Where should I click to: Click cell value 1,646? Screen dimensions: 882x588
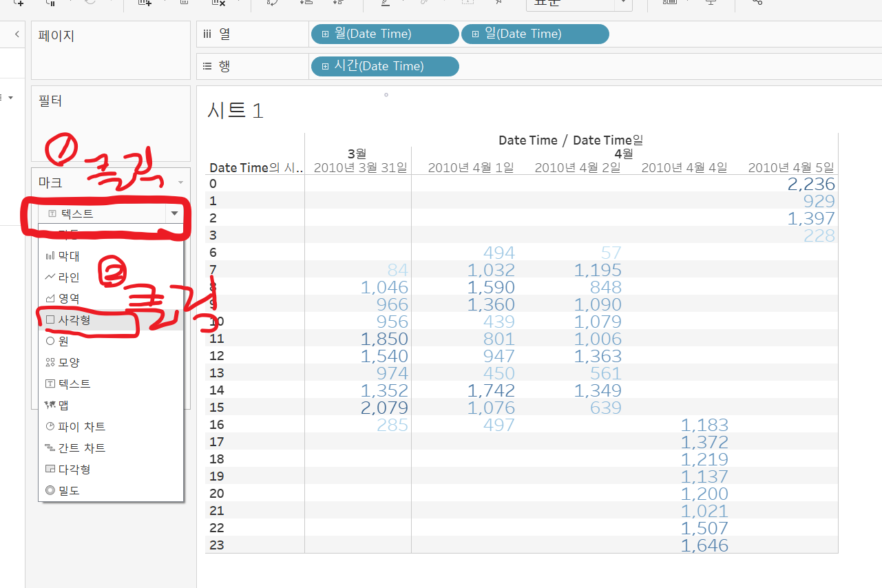[x=704, y=545]
